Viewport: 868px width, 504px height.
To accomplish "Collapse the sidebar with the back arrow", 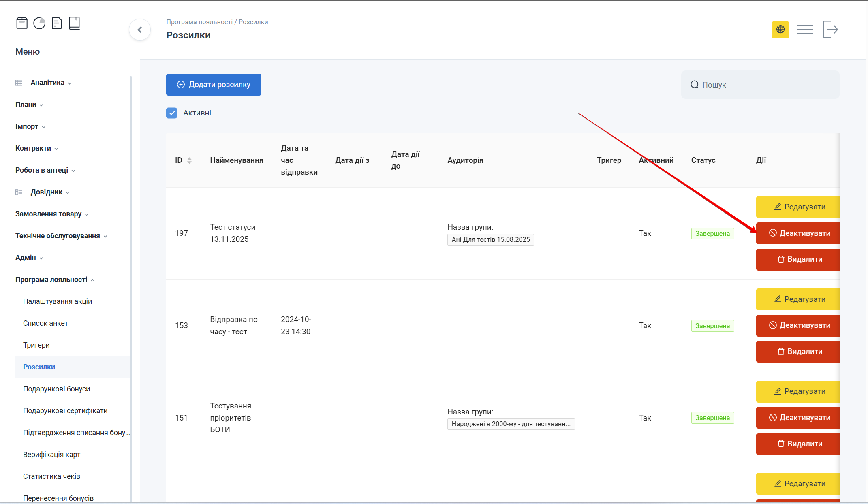I will point(140,30).
